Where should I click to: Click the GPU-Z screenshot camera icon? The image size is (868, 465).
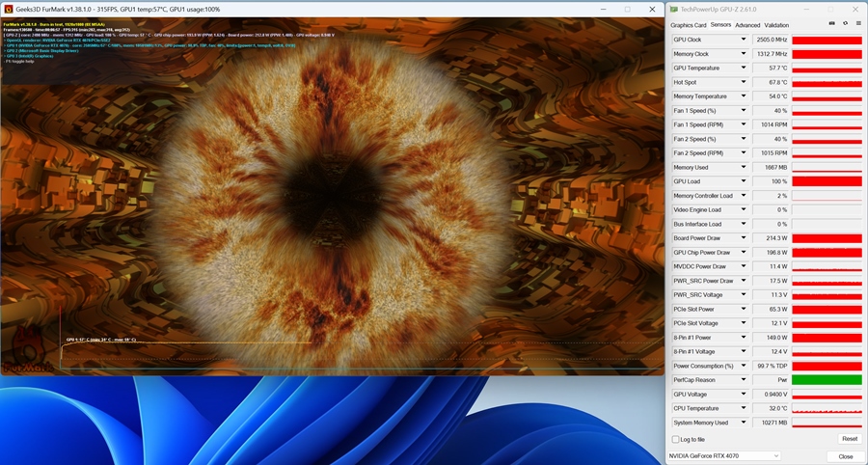pyautogui.click(x=831, y=24)
